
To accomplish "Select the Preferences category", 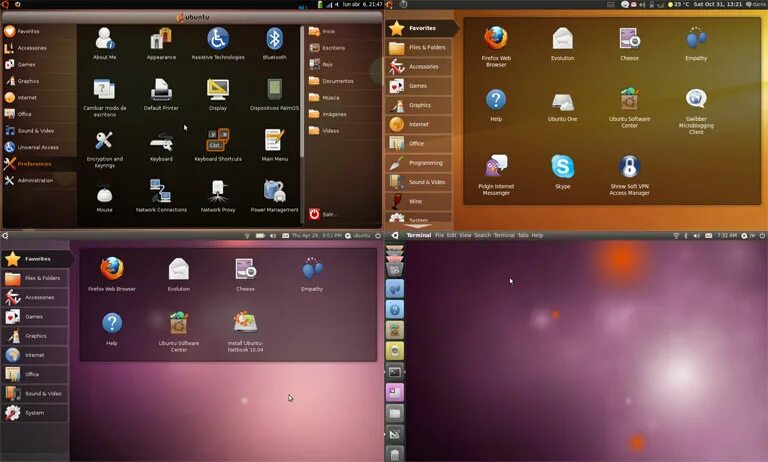I will [x=39, y=164].
